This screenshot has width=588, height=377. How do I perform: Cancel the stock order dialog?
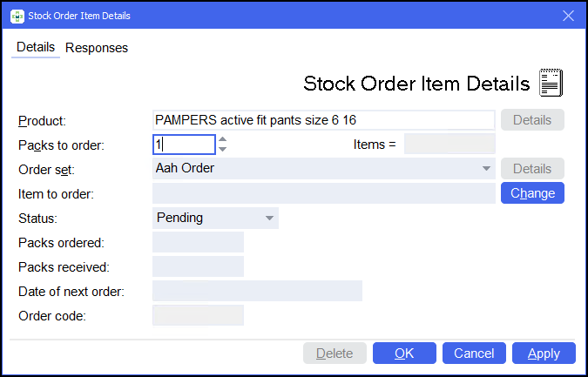pos(474,353)
